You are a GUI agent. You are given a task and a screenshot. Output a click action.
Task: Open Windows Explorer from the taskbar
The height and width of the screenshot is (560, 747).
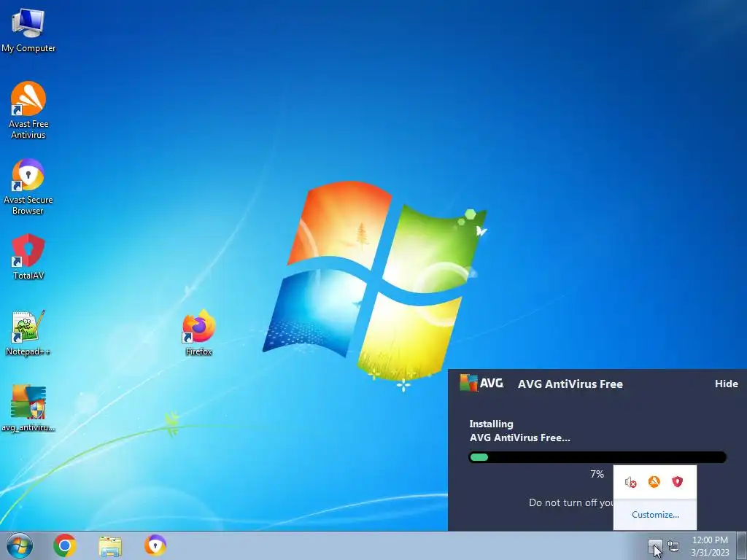110,545
